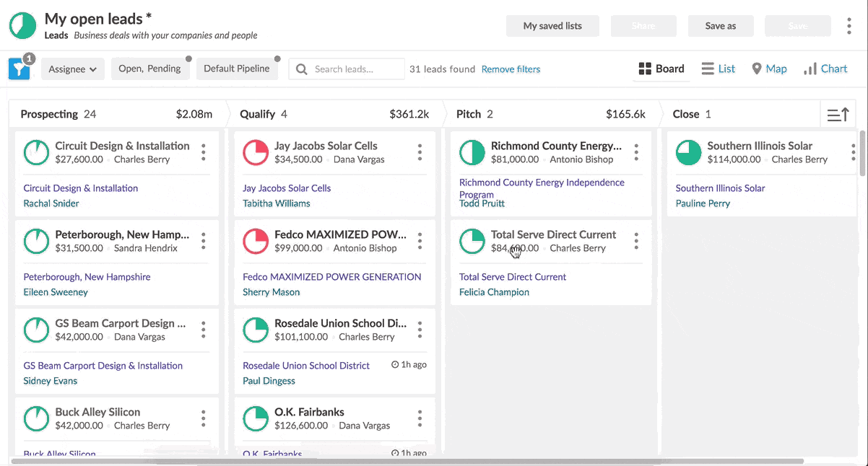
Task: Click status pie icon on Rosedale Union card
Action: 256,330
